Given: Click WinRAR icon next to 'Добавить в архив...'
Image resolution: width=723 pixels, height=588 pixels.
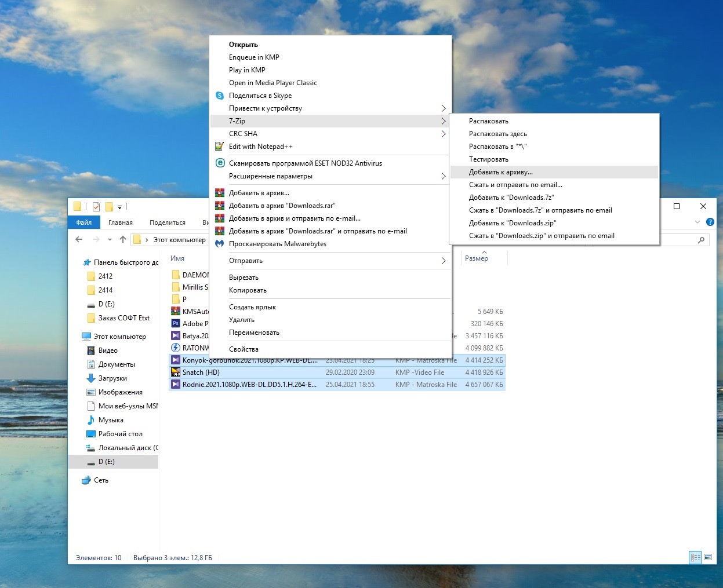Looking at the screenshot, I should [x=220, y=193].
